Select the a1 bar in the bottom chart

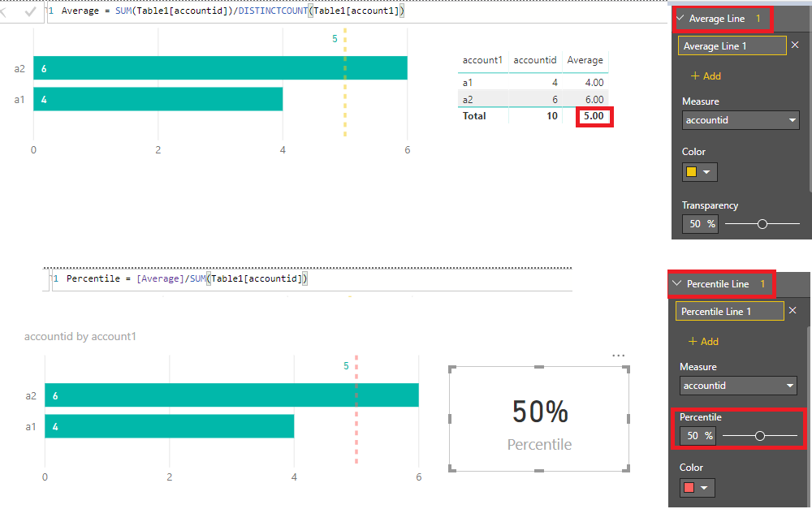170,426
